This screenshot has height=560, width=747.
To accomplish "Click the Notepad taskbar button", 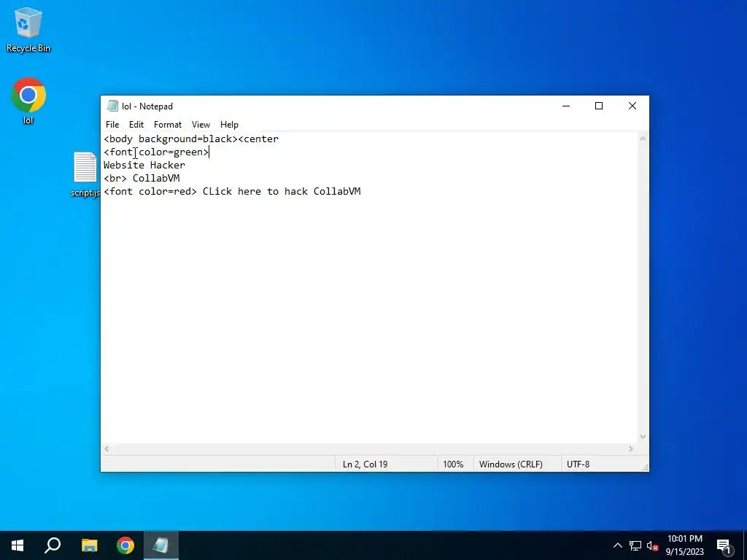I will (x=161, y=545).
